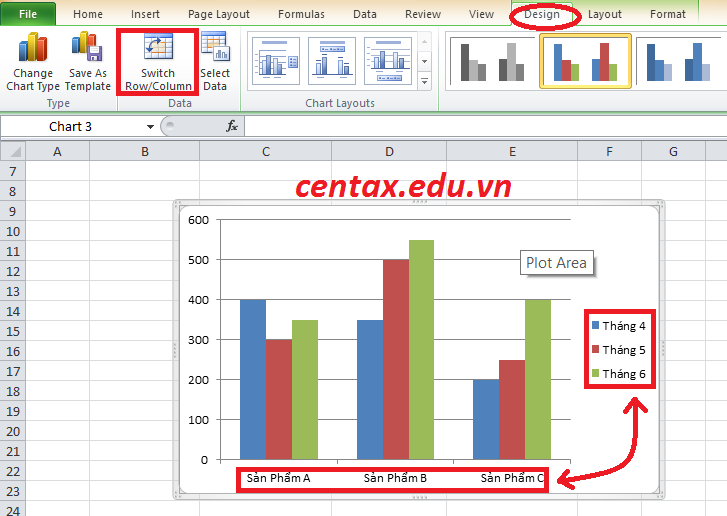
Task: Open the Page Layout tab
Action: (x=219, y=14)
